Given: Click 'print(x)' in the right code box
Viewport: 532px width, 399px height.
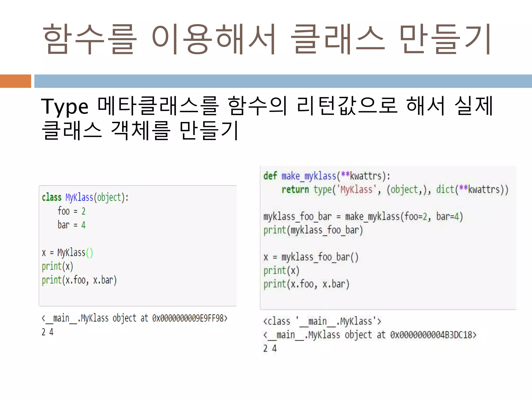Looking at the screenshot, I should [281, 271].
